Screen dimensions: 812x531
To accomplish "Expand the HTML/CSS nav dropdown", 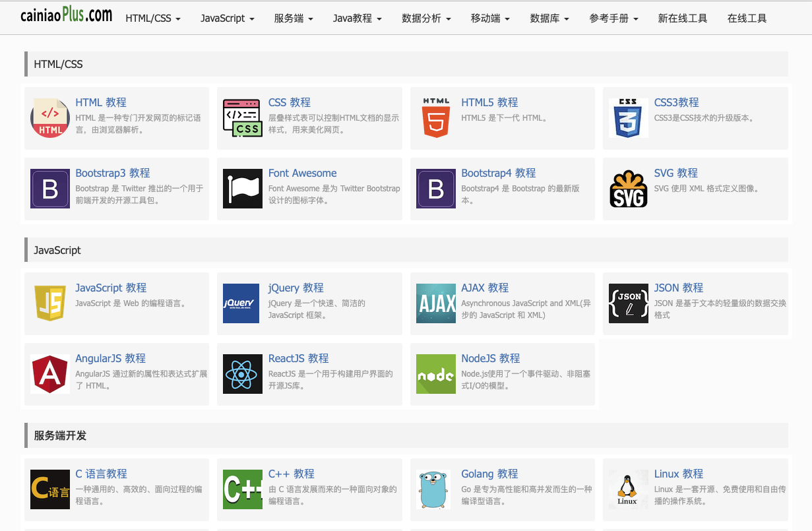I will tap(153, 18).
